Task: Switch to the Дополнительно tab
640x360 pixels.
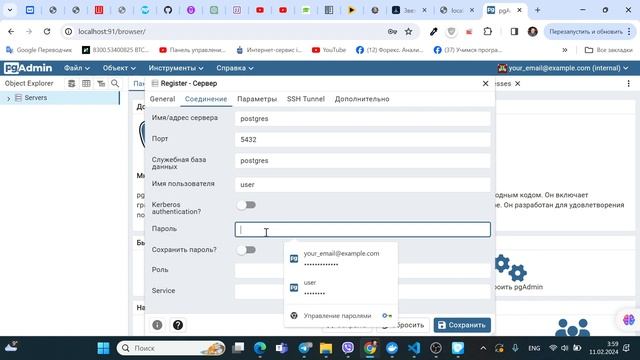Action: pos(362,99)
